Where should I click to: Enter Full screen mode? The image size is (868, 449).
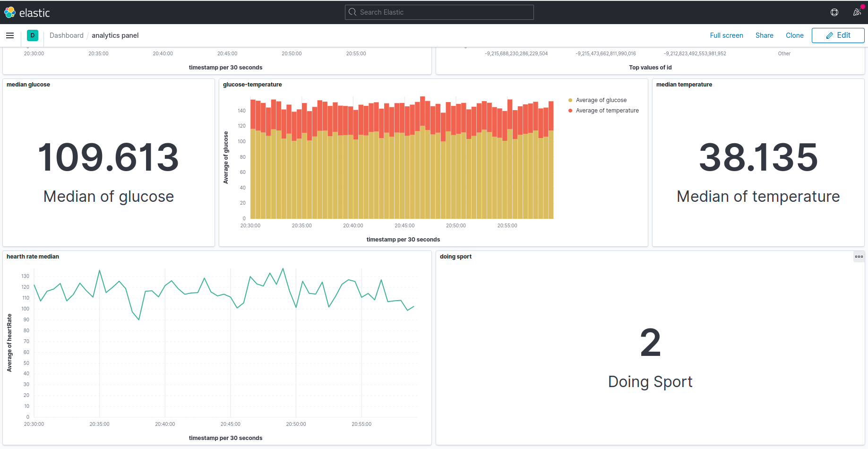(x=726, y=35)
